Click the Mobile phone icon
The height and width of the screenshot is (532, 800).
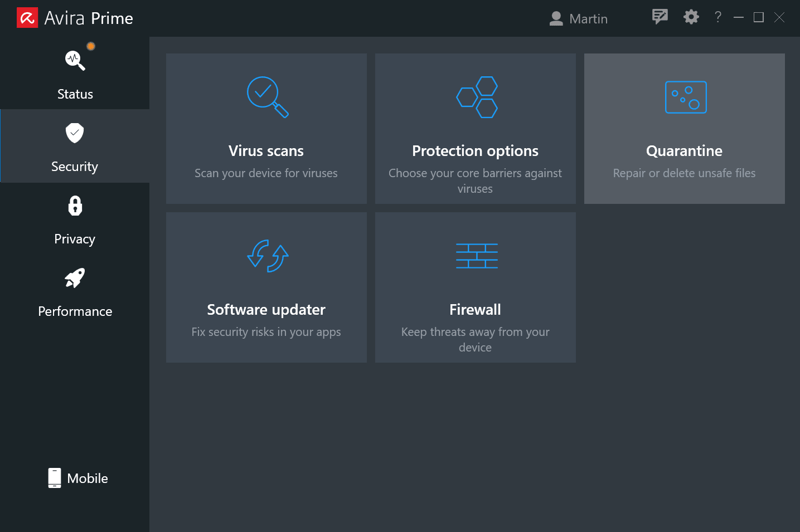tap(55, 478)
